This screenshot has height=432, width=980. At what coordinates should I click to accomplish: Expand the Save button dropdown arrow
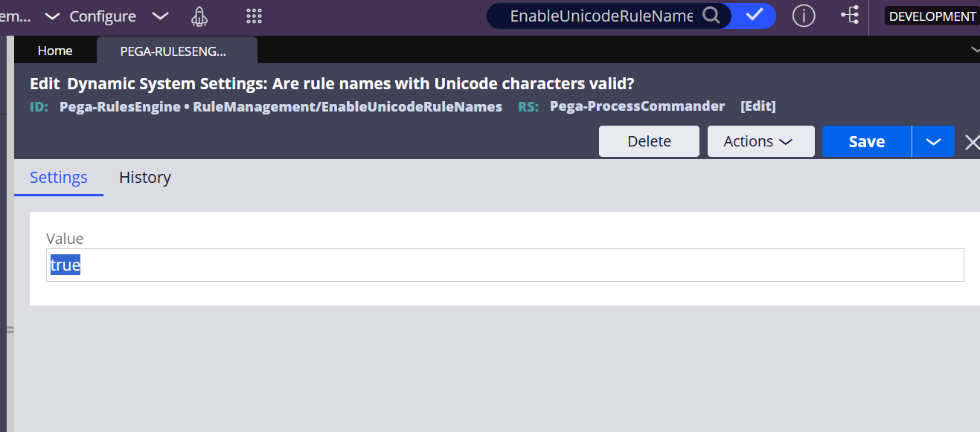pyautogui.click(x=933, y=141)
